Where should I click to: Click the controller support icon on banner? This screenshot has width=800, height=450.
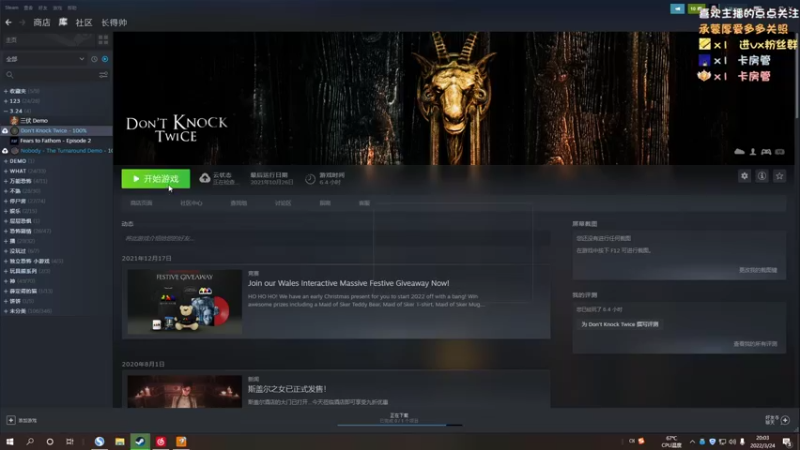pyautogui.click(x=766, y=152)
